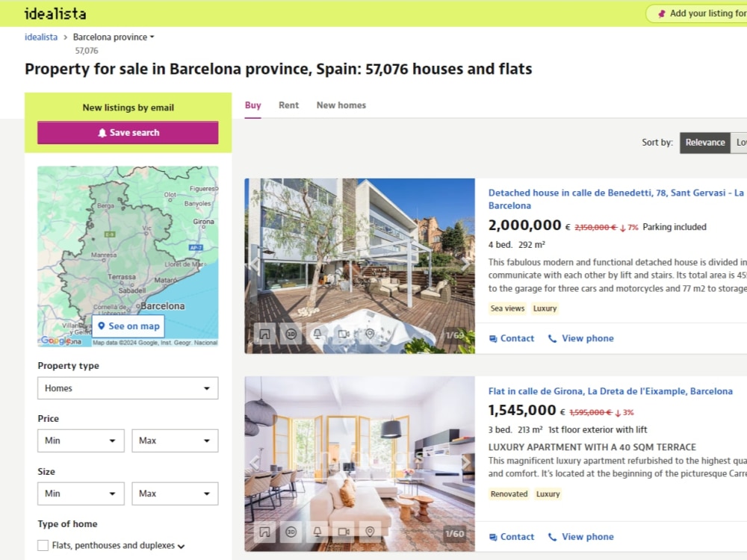747x560 pixels.
Task: Click the Save search button
Action: point(128,132)
